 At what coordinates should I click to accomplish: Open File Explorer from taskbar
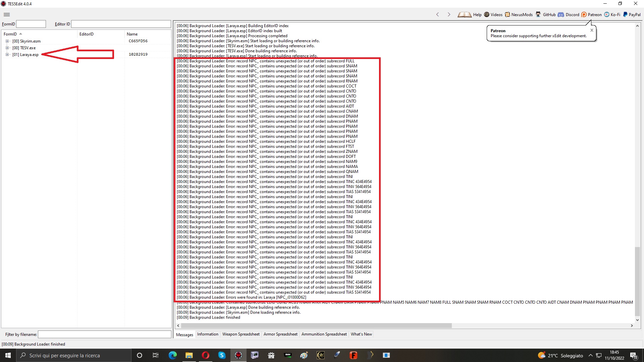(189, 355)
